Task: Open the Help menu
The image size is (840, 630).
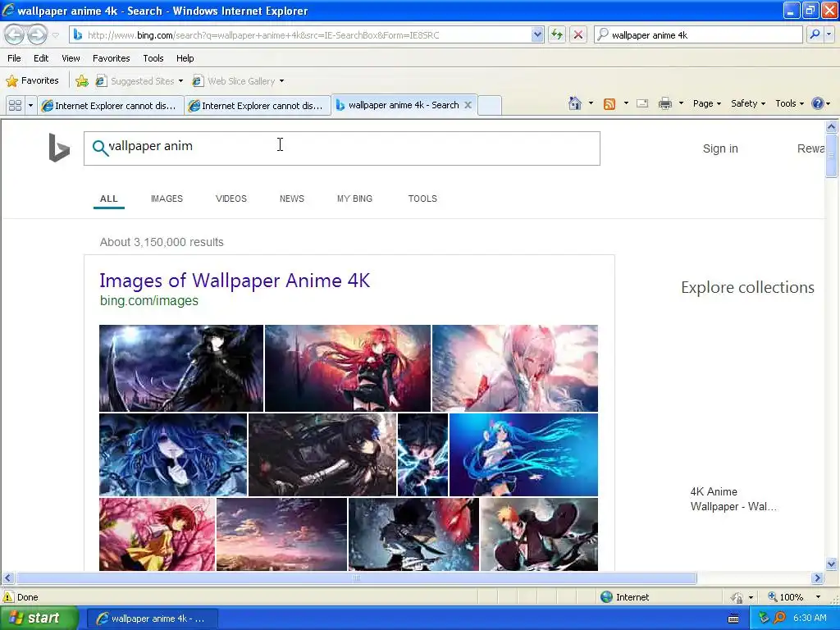Action: tap(185, 58)
